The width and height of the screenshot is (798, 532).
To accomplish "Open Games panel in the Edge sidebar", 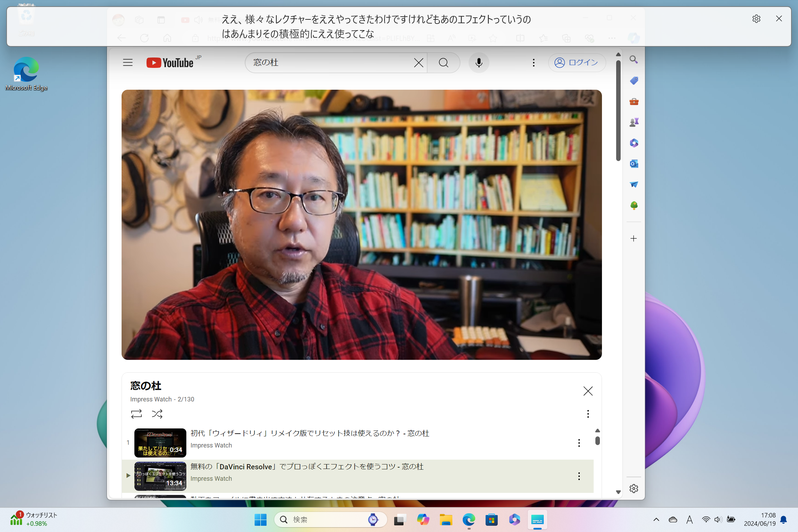I will coord(634,122).
